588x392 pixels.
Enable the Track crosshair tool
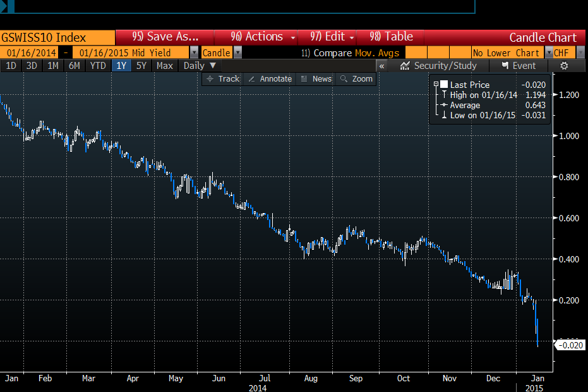(x=222, y=79)
